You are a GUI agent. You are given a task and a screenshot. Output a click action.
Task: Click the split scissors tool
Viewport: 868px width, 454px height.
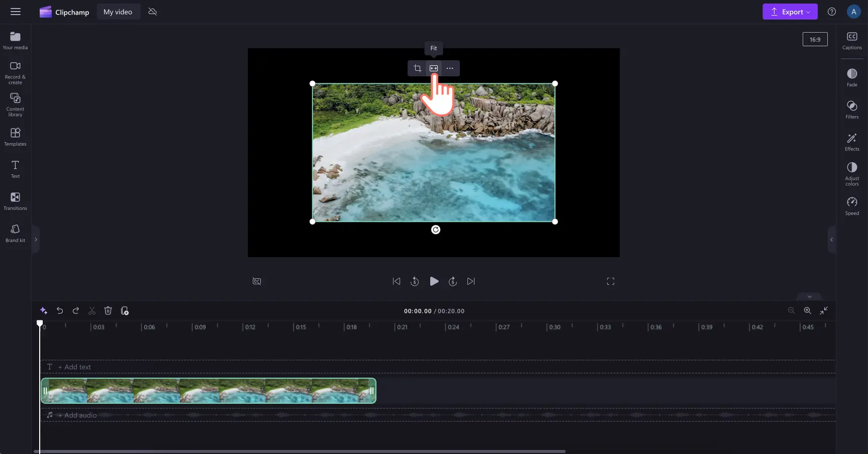point(92,311)
